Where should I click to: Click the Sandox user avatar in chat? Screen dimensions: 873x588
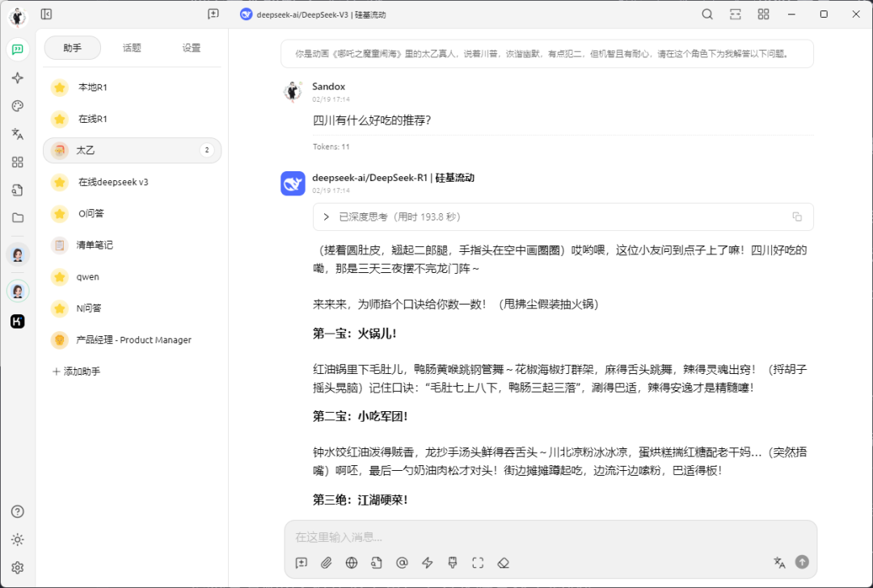click(x=293, y=92)
